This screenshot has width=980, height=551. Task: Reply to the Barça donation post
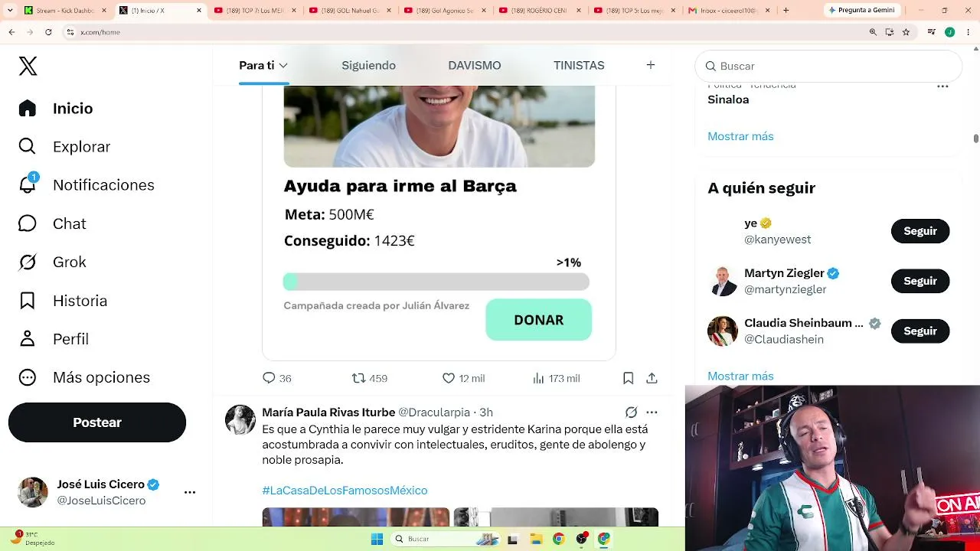click(276, 378)
